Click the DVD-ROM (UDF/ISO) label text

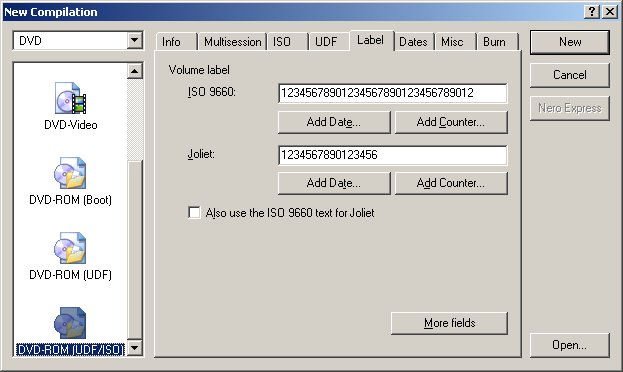[x=70, y=349]
